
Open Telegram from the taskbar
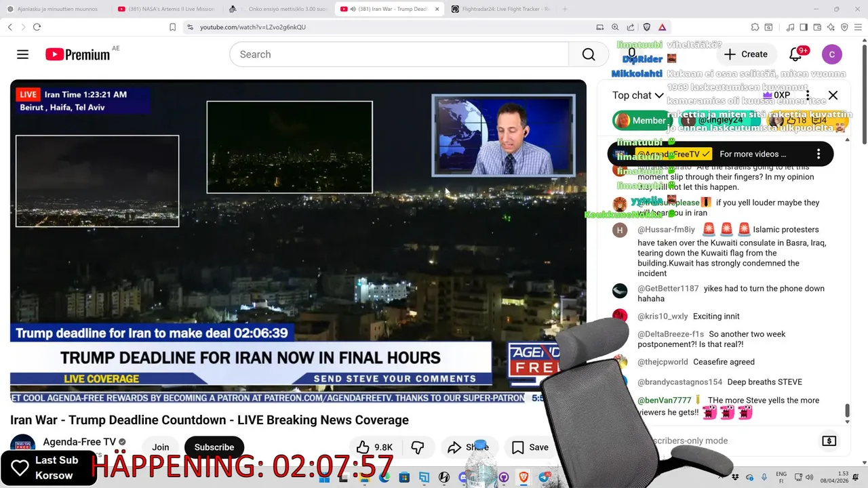(x=544, y=478)
